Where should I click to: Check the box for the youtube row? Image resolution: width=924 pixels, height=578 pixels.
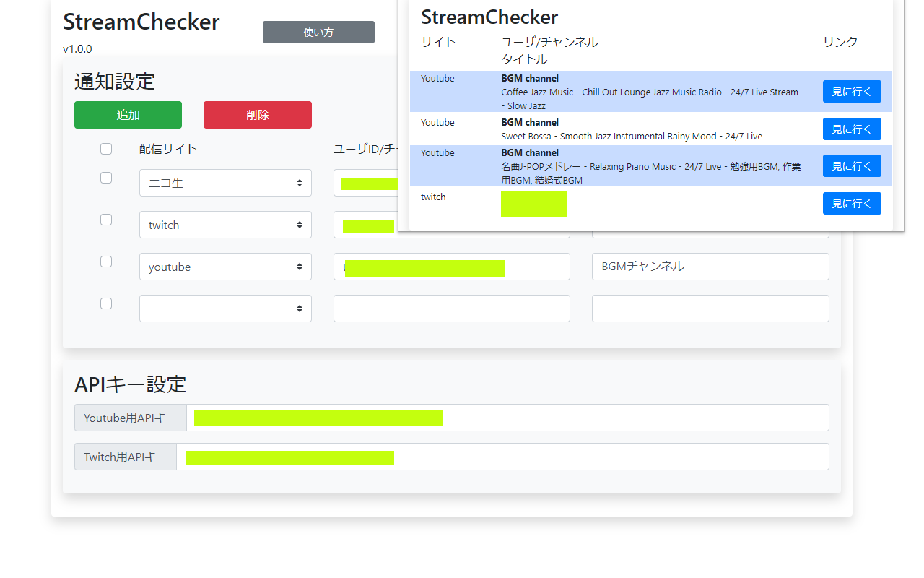(x=106, y=262)
